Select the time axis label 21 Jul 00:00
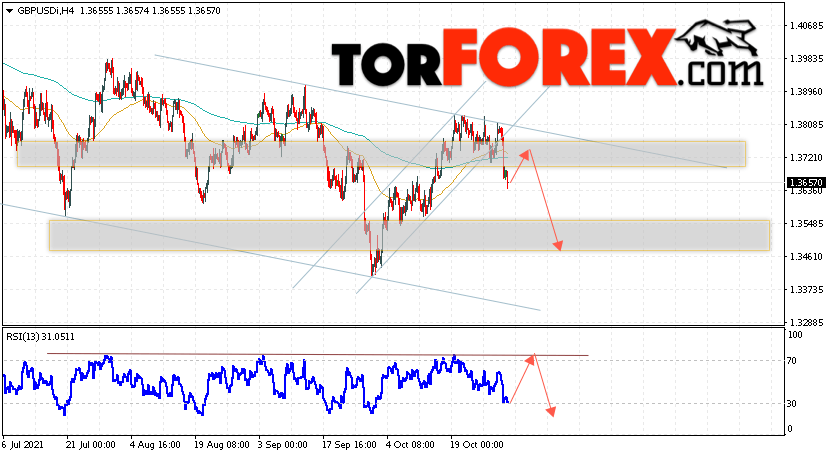This screenshot has width=830, height=456. coord(91,445)
